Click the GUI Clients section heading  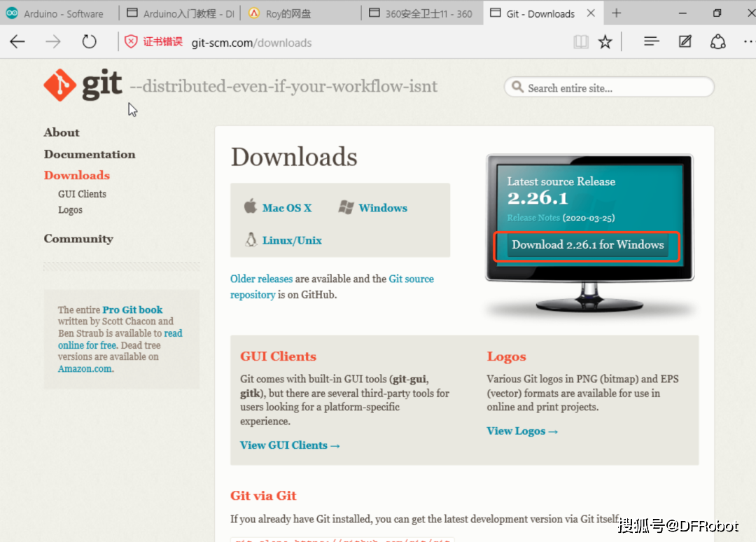tap(278, 356)
